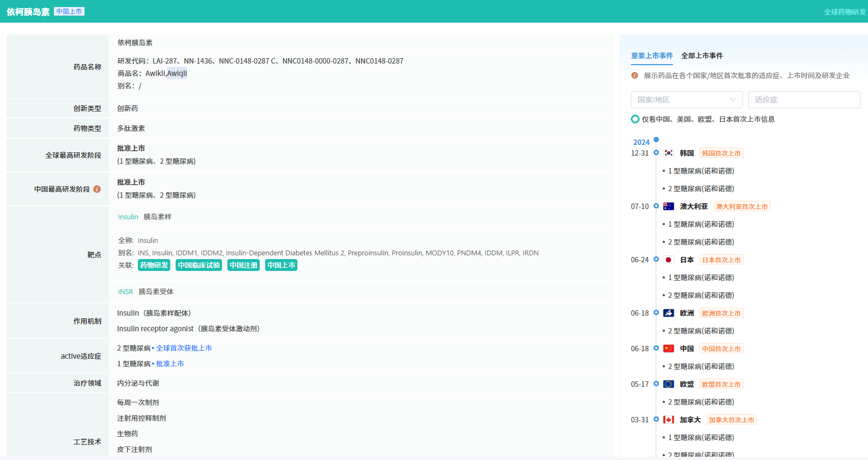Image resolution: width=868 pixels, height=460 pixels.
Task: Open the INSR target link
Action: [125, 291]
